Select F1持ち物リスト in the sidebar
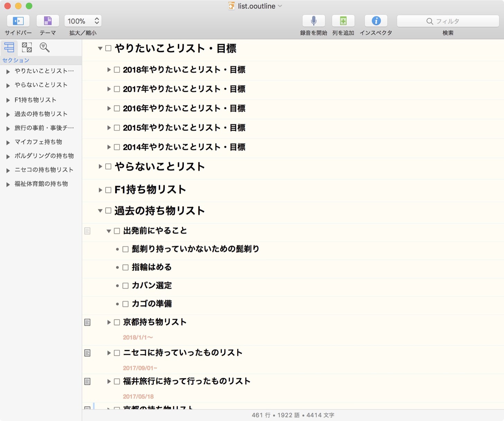This screenshot has width=504, height=421. point(35,100)
